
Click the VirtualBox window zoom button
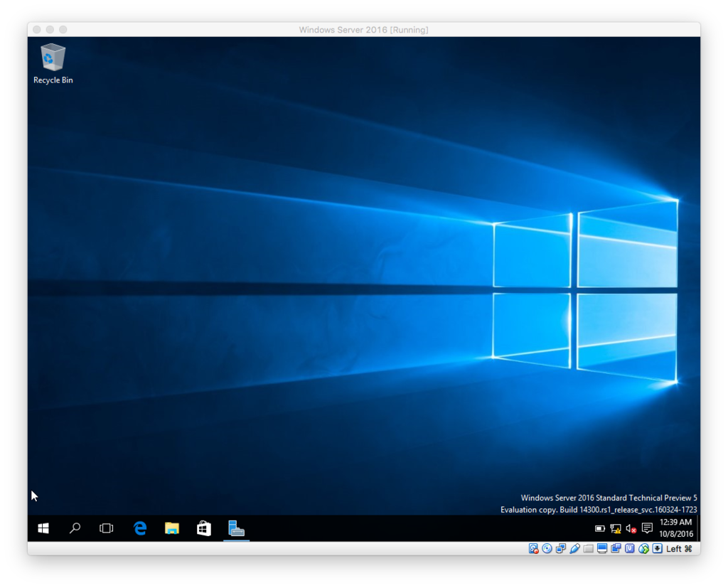63,29
